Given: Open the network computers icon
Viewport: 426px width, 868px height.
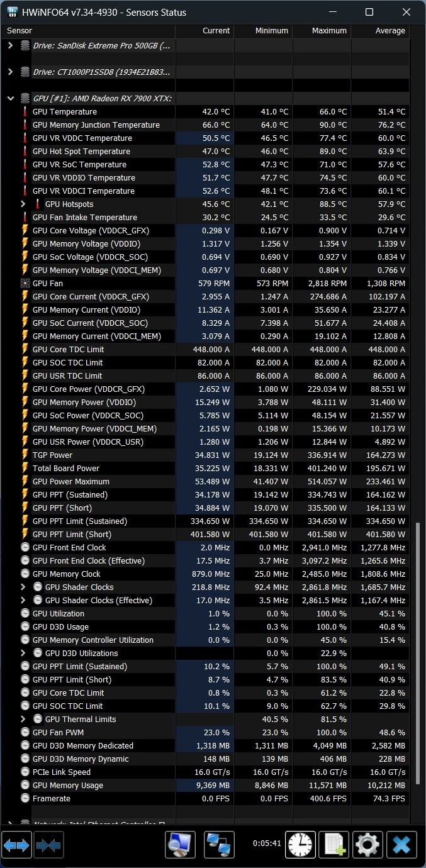Looking at the screenshot, I should [219, 845].
